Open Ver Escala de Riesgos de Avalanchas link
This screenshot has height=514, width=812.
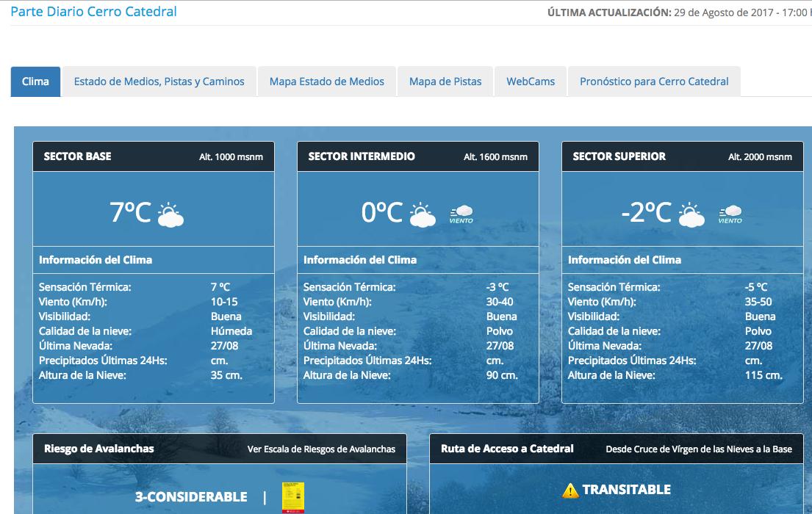click(x=321, y=449)
